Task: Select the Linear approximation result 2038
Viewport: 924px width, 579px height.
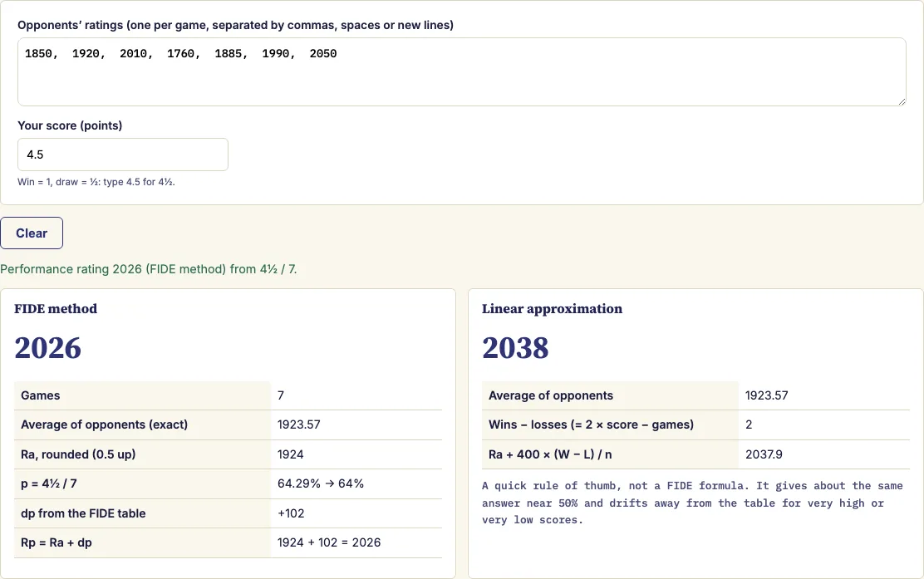Action: point(515,347)
